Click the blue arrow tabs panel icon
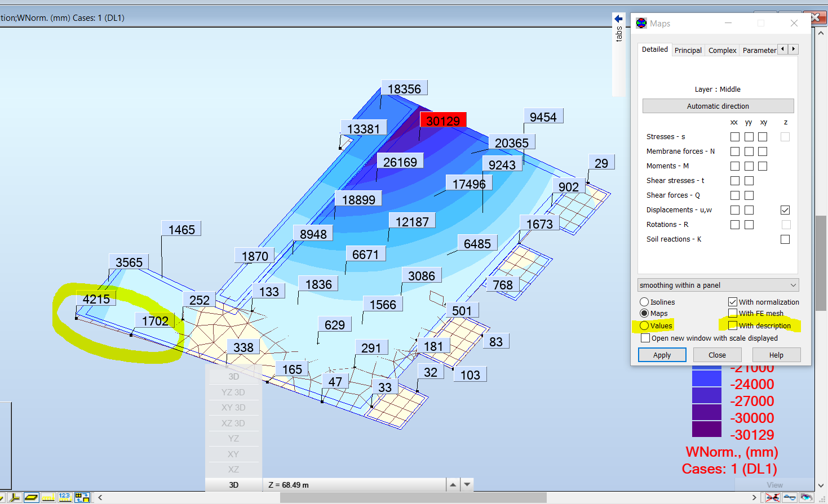Screen dimensions: 828x504 click(x=618, y=19)
